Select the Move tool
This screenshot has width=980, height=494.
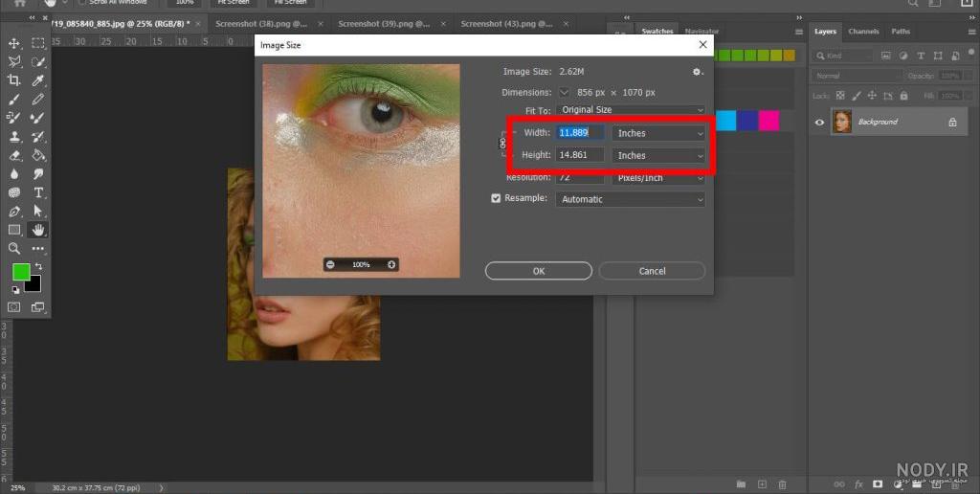13,43
